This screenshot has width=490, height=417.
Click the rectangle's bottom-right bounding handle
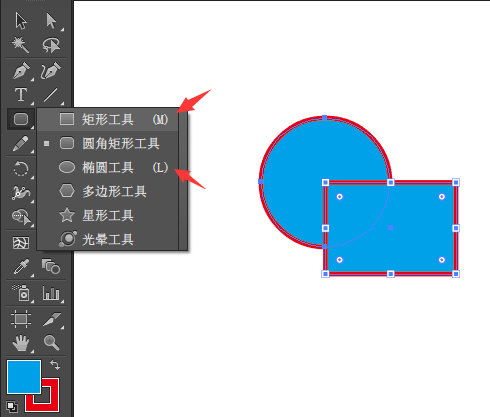coord(456,274)
